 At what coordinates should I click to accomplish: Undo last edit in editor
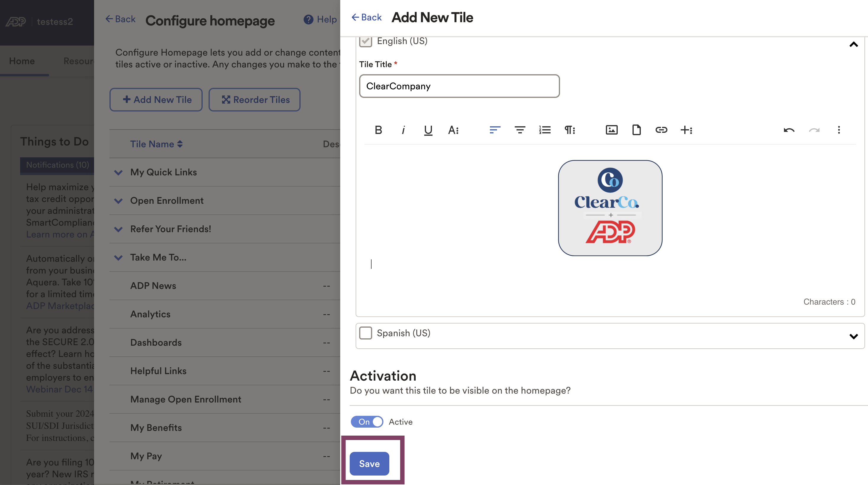789,130
